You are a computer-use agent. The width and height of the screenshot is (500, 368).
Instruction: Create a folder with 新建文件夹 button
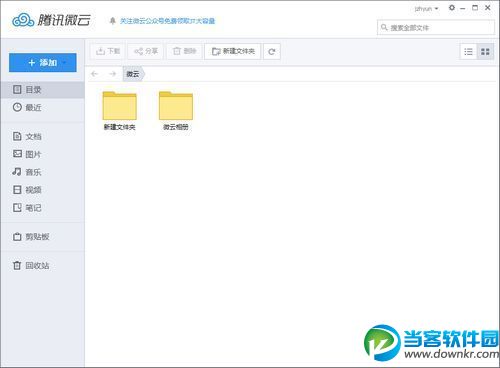(x=233, y=51)
